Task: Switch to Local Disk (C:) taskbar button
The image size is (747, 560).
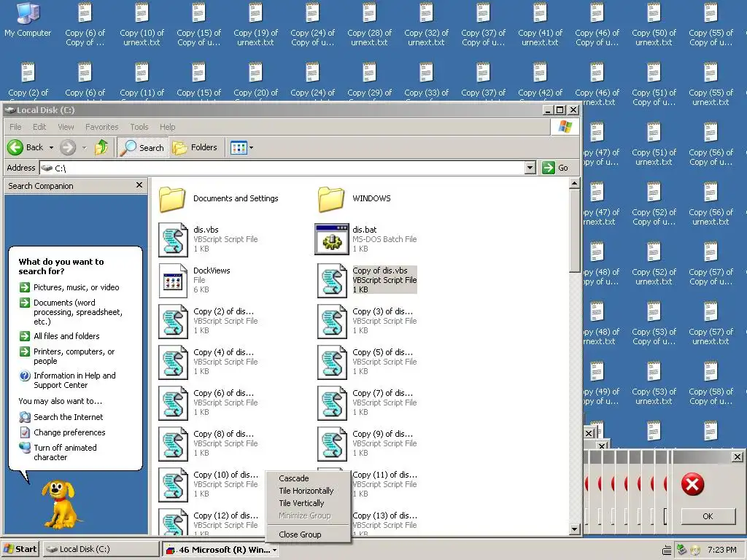Action: click(x=101, y=549)
